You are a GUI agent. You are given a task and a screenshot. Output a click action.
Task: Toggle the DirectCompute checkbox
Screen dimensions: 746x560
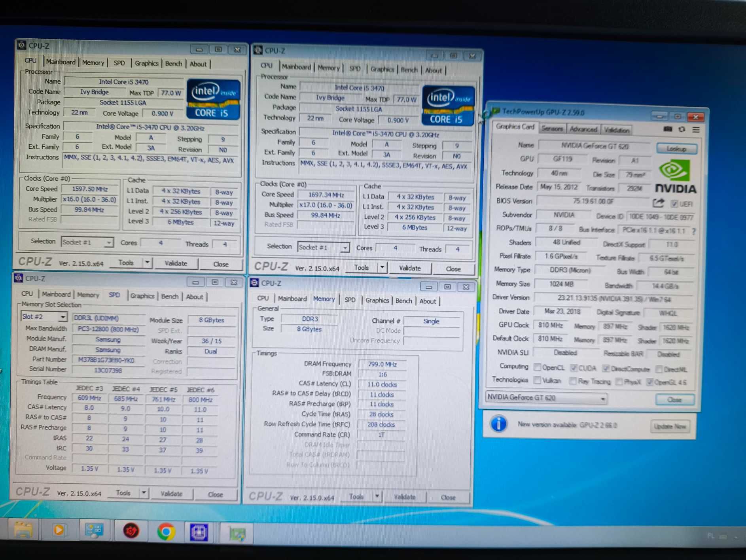coord(606,369)
